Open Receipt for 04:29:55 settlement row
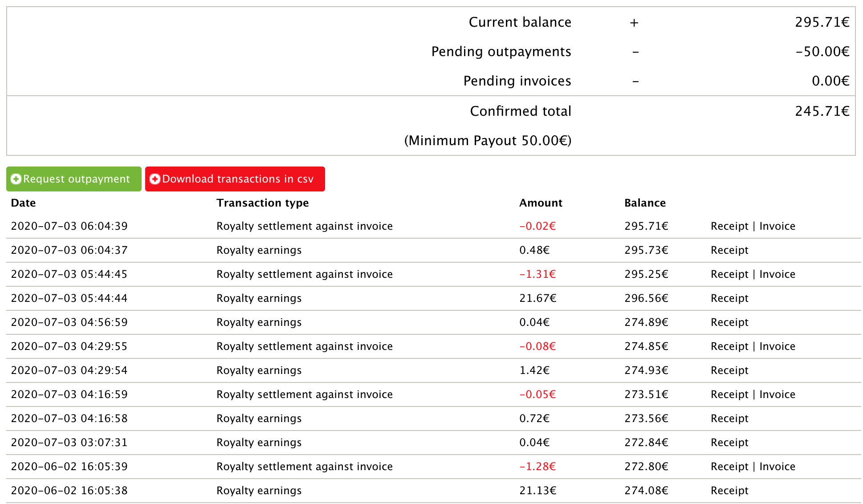The image size is (863, 504). point(729,346)
